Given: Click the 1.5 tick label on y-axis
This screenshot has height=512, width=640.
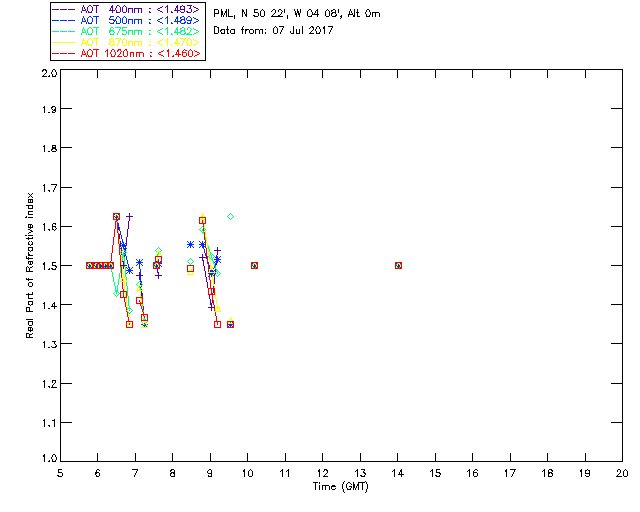Looking at the screenshot, I should tap(49, 266).
